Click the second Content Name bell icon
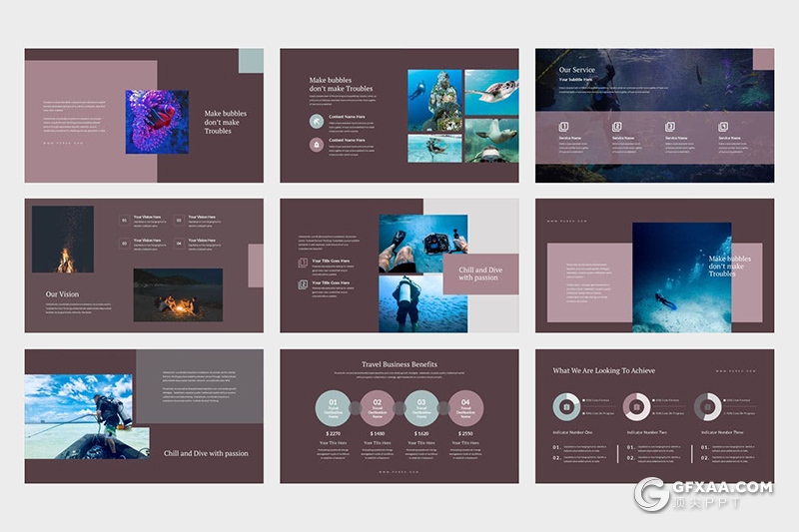The height and width of the screenshot is (532, 799). click(317, 145)
